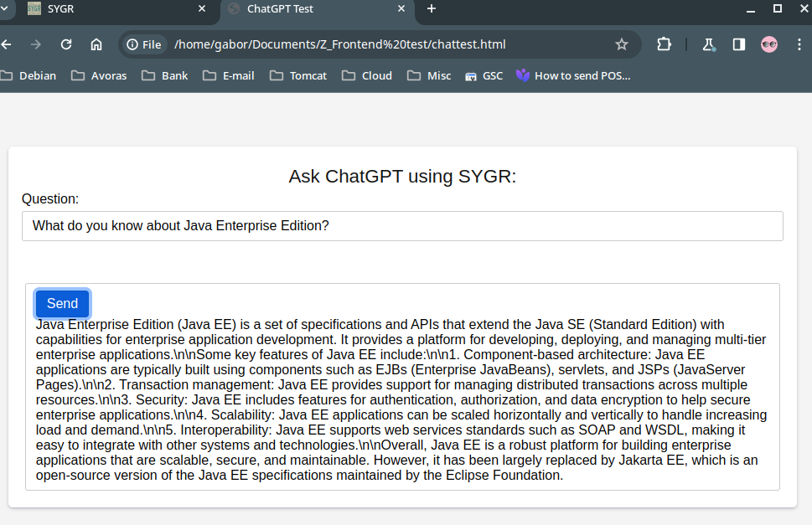This screenshot has width=812, height=525.
Task: Maximize the browser window
Action: click(778, 9)
